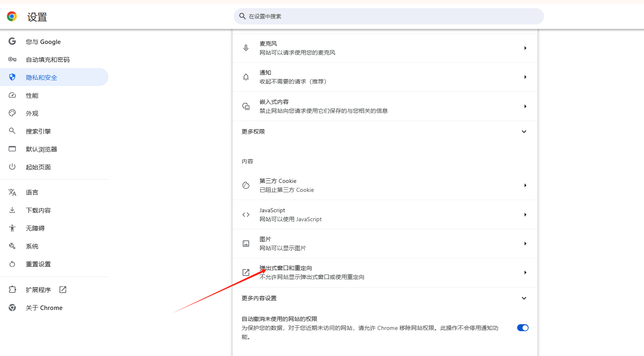The image size is (644, 356).
Task: Click the search magnifier icon in settings search
Action: (x=242, y=16)
